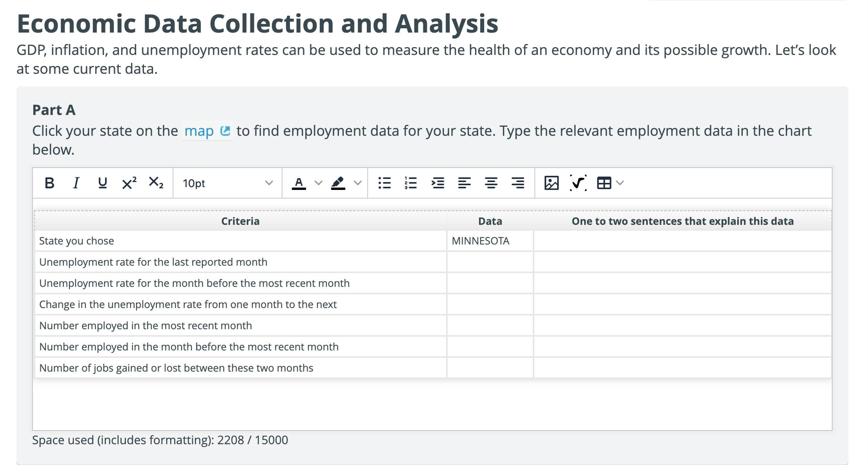Insert a numbered list
The image size is (868, 465).
click(x=411, y=183)
